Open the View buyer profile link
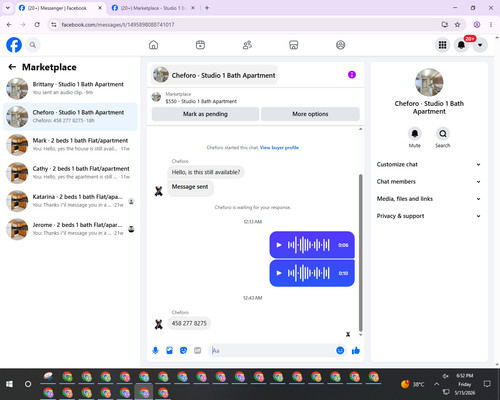500x400 pixels. pyautogui.click(x=279, y=148)
